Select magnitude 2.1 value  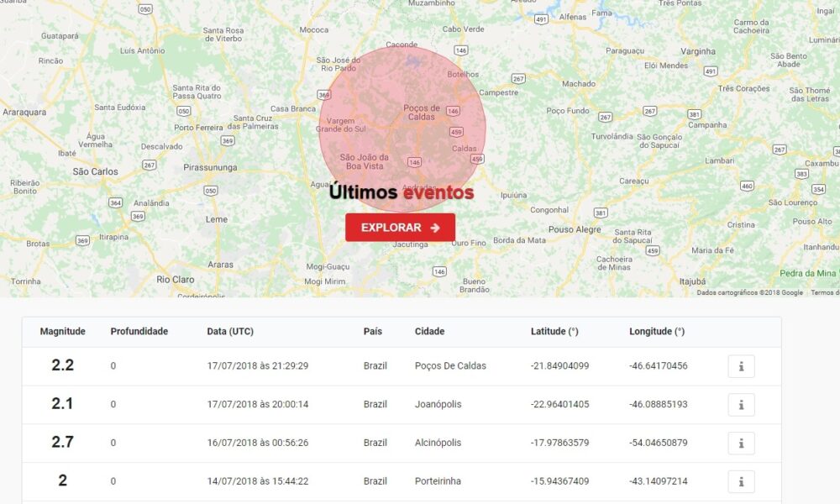pos(62,404)
